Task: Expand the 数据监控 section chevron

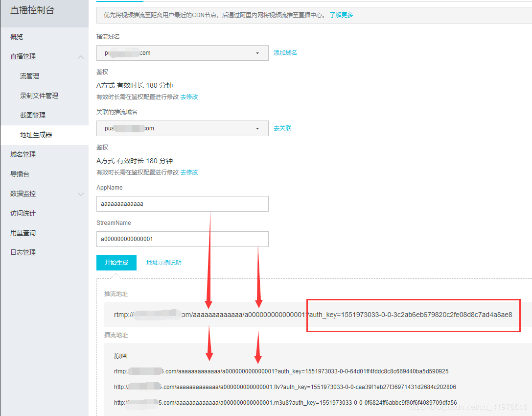Action: click(81, 194)
